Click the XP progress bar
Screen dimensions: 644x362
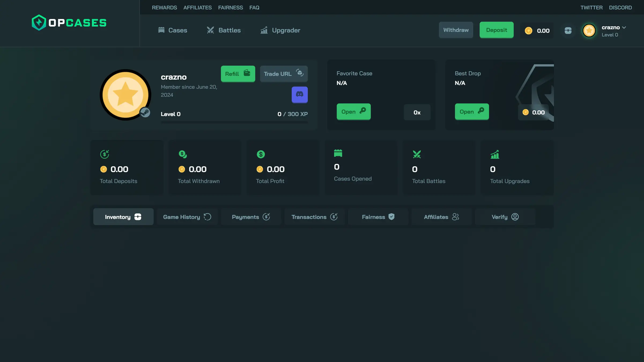[234, 122]
